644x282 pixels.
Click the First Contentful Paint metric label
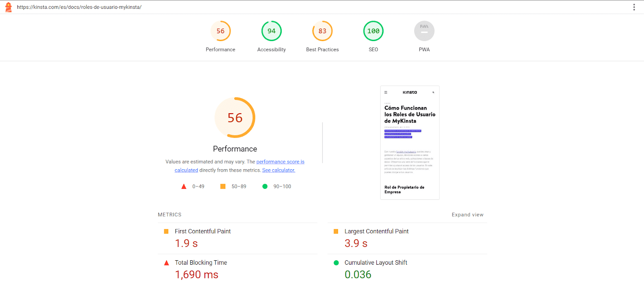coord(203,231)
